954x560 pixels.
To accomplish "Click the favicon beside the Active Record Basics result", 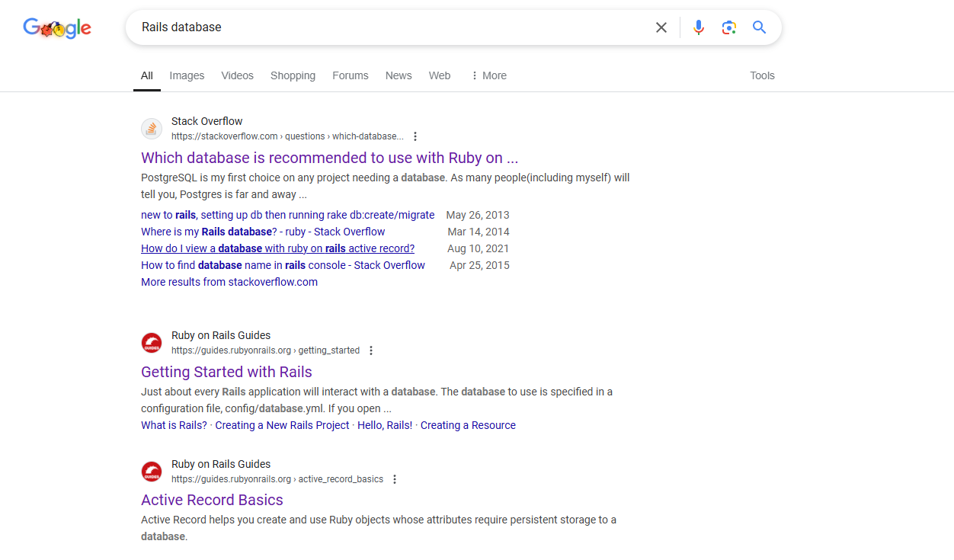I will point(152,472).
